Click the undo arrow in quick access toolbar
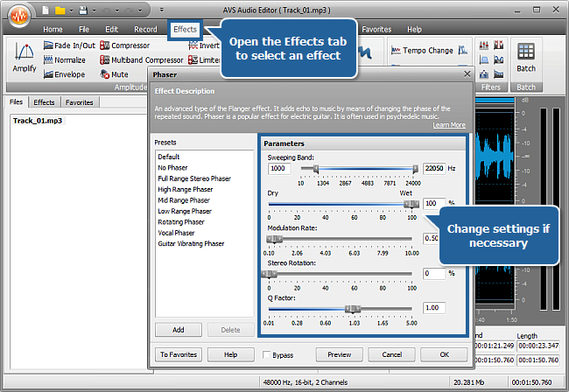Viewport: 569px width, 392px height. 106,10
